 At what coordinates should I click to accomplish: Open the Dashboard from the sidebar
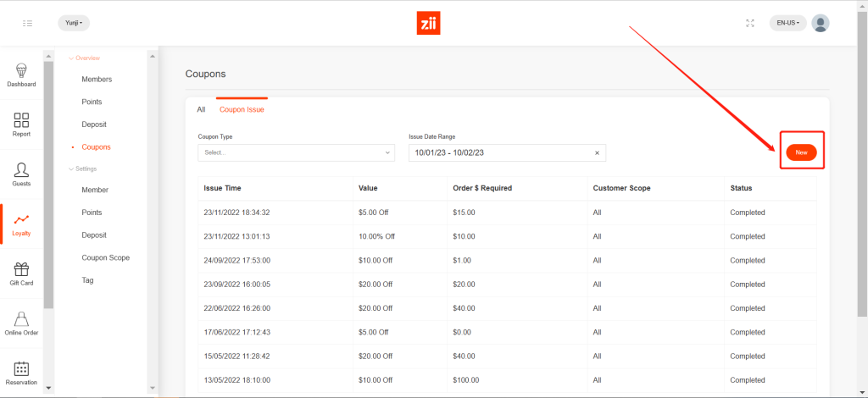pos(21,75)
